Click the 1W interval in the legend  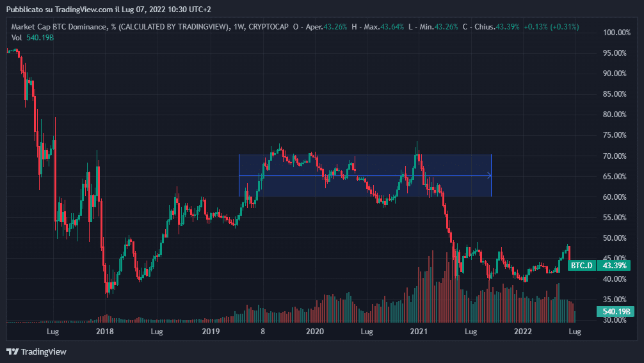tap(237, 27)
